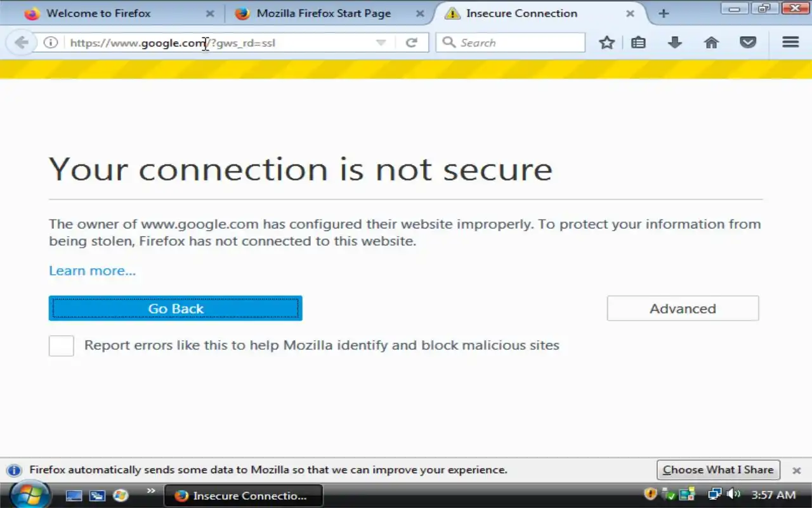Follow the Learn more link
Image resolution: width=812 pixels, height=508 pixels.
(92, 271)
